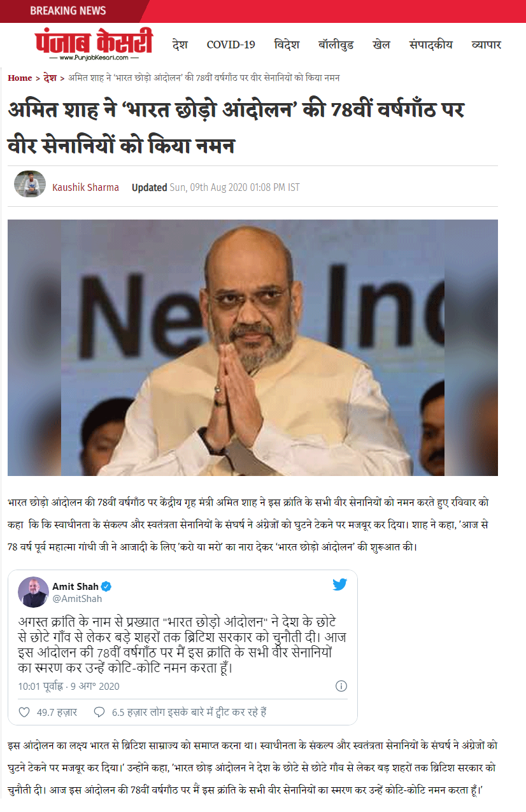Click the tweet reply speech bubble icon
This screenshot has height=812, width=526.
(99, 712)
